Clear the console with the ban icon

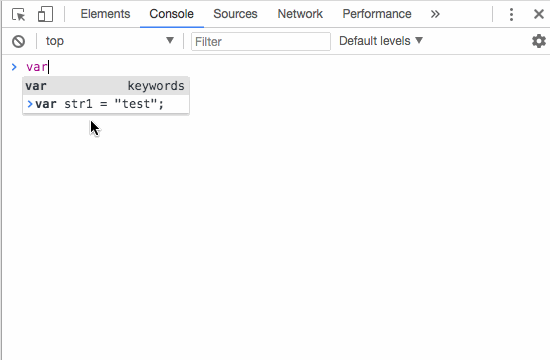(19, 41)
